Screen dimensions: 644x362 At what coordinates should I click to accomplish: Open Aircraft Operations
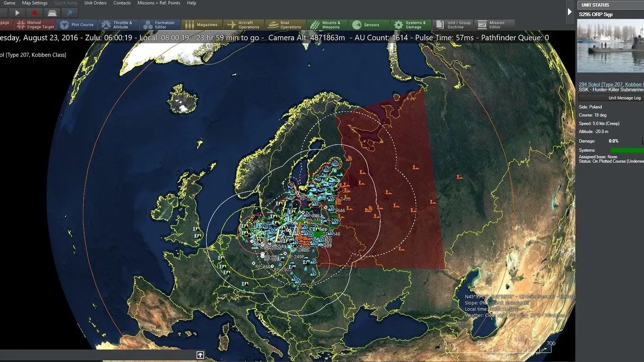(243, 25)
